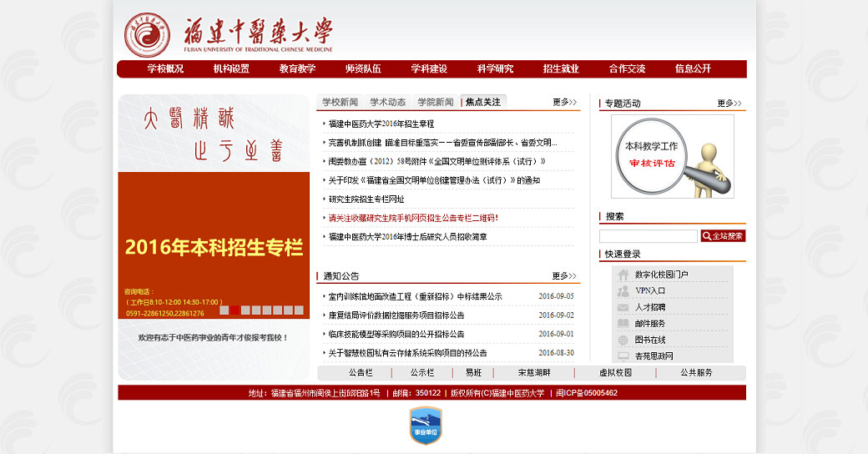Click the 福建中医药大学 calligraphy title

(259, 30)
